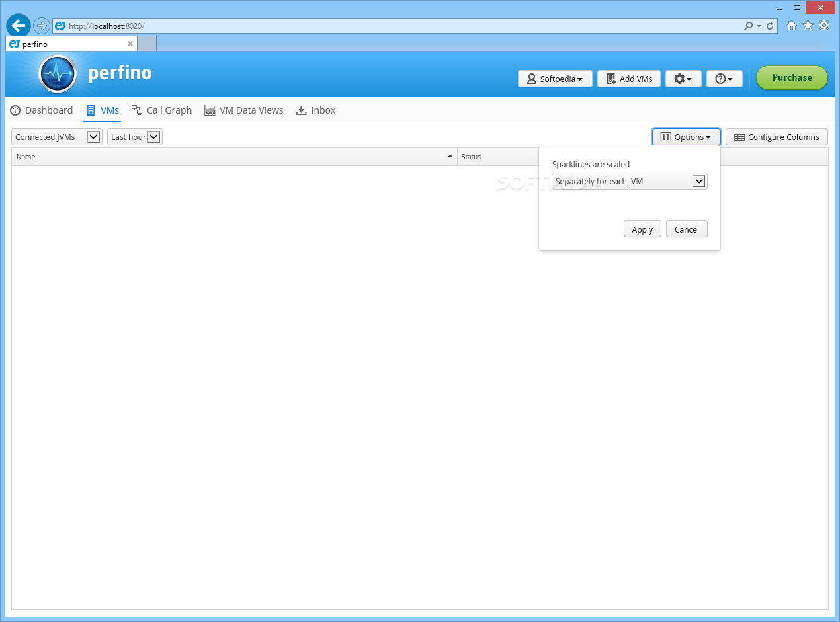Toggle the Options dropdown button
This screenshot has width=840, height=622.
point(686,137)
